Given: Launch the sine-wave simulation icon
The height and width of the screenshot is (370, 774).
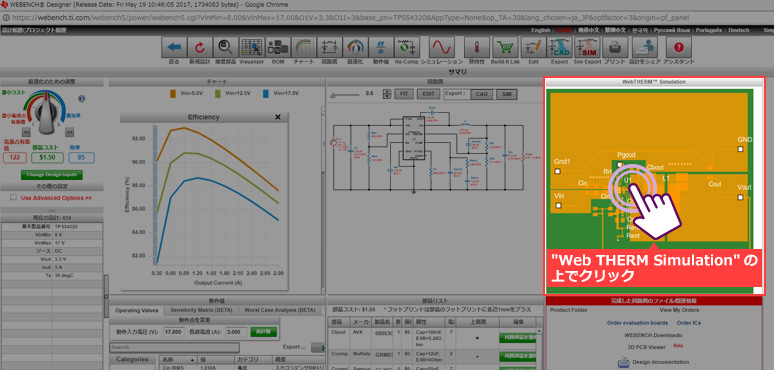Looking at the screenshot, I should (x=442, y=47).
